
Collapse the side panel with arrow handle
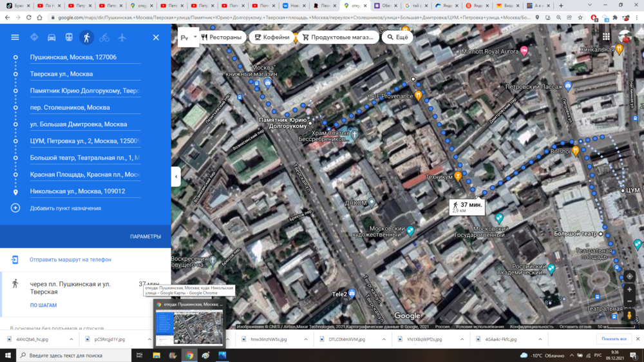point(176,176)
